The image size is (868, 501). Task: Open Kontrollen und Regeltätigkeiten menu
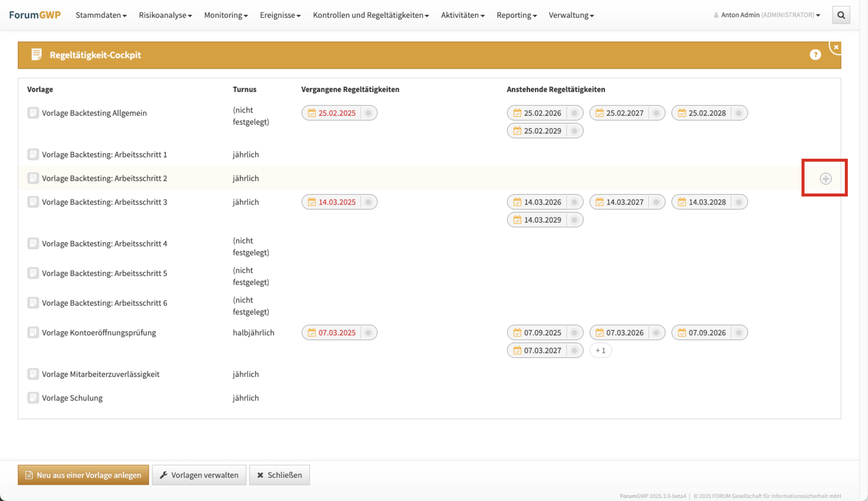point(370,15)
